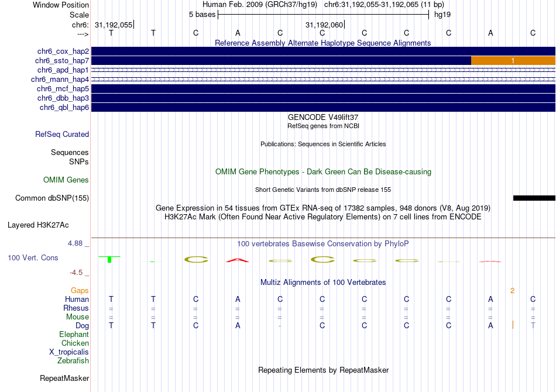
Task: Click the dash gap in Dog alignment row
Action: pyautogui.click(x=280, y=326)
